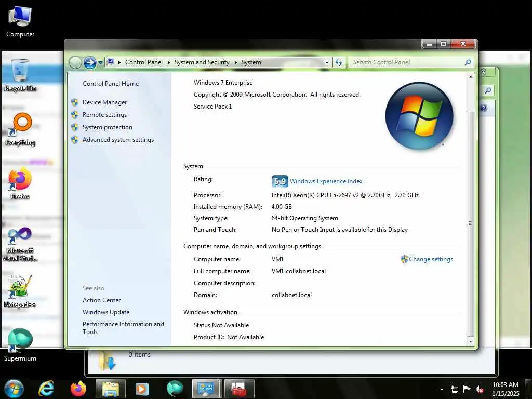Click the System breadcrumb
This screenshot has width=532, height=399.
click(x=251, y=62)
